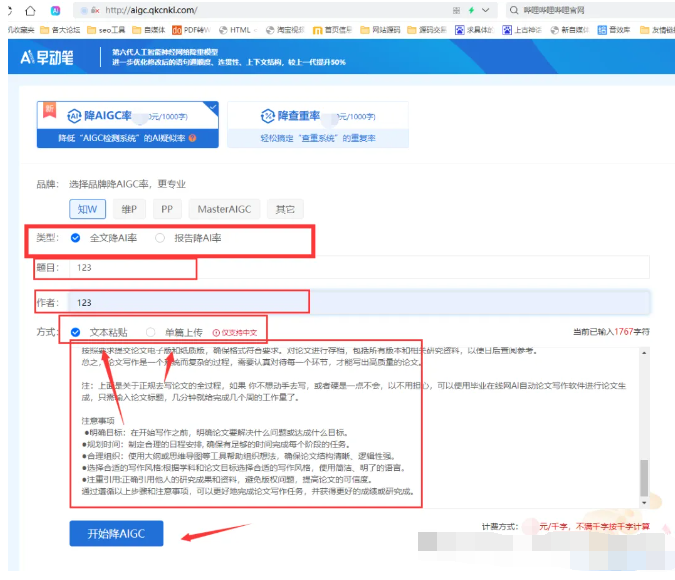Image resolution: width=675 pixels, height=580 pixels.
Task: Go to the browser home page icon
Action: click(30, 10)
